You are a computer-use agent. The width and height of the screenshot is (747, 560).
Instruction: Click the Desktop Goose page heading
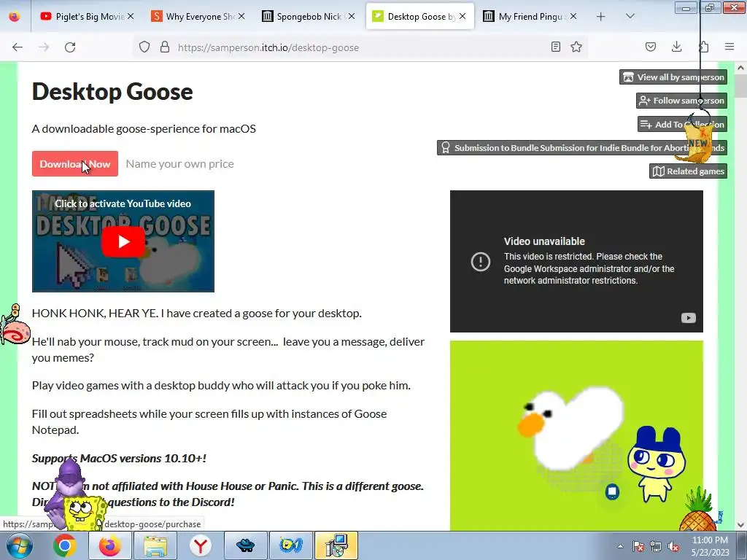112,91
